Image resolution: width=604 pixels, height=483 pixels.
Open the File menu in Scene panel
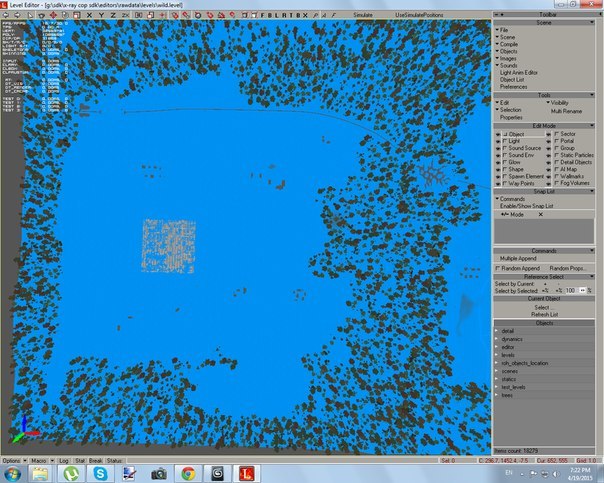click(x=502, y=30)
